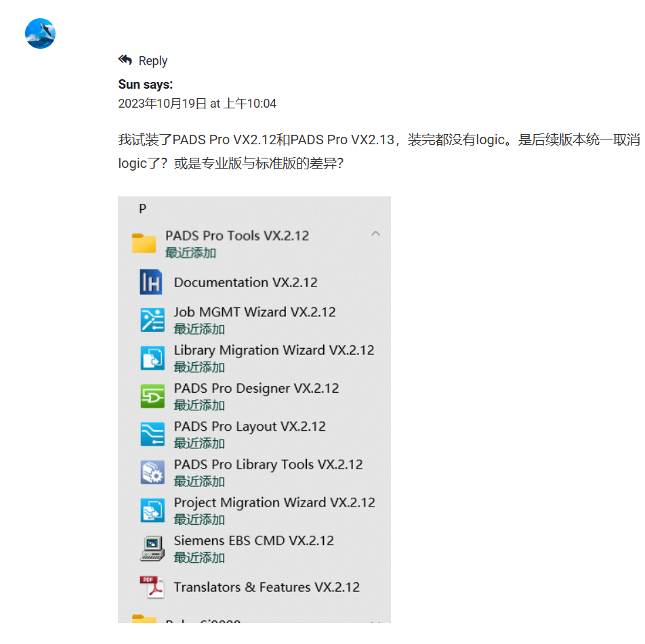This screenshot has width=645, height=644.
Task: Open the Translators & Features PDF icon
Action: [151, 587]
